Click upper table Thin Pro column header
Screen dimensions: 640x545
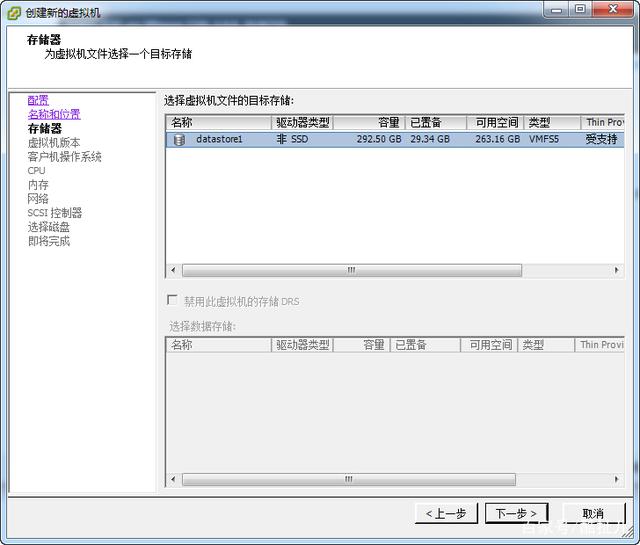click(x=603, y=122)
